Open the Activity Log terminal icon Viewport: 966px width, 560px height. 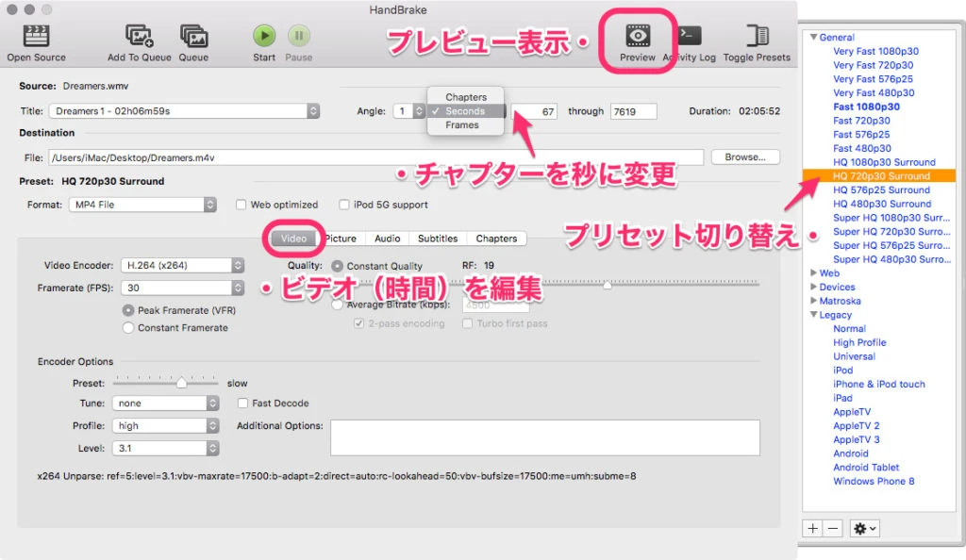tap(690, 36)
